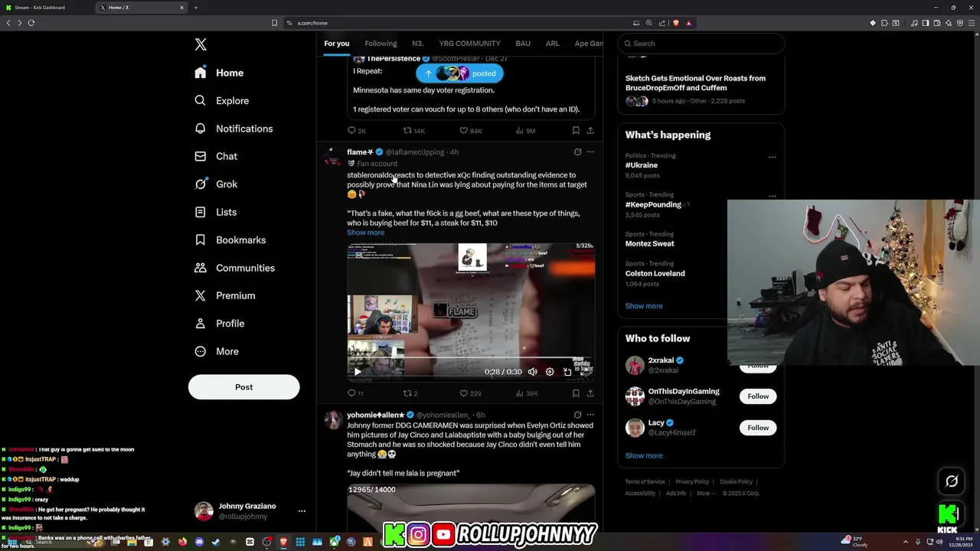
Task: Open Home from the sidebar
Action: point(219,73)
